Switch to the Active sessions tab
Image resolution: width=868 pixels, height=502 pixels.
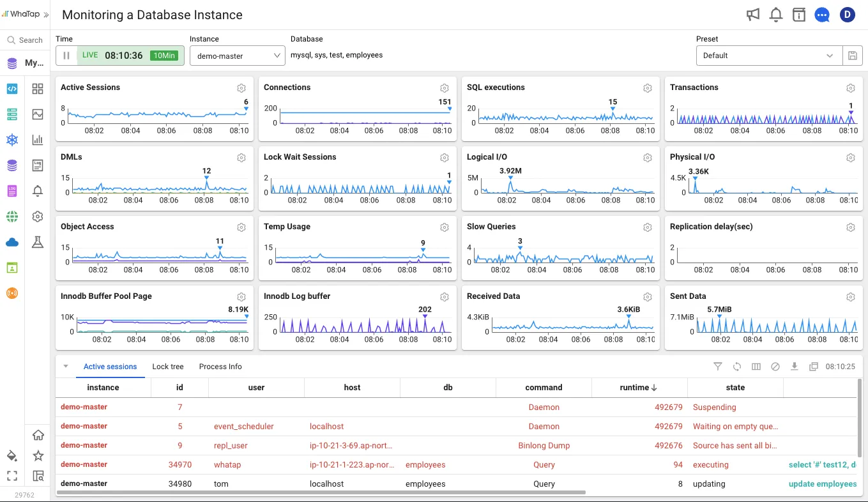click(x=110, y=367)
